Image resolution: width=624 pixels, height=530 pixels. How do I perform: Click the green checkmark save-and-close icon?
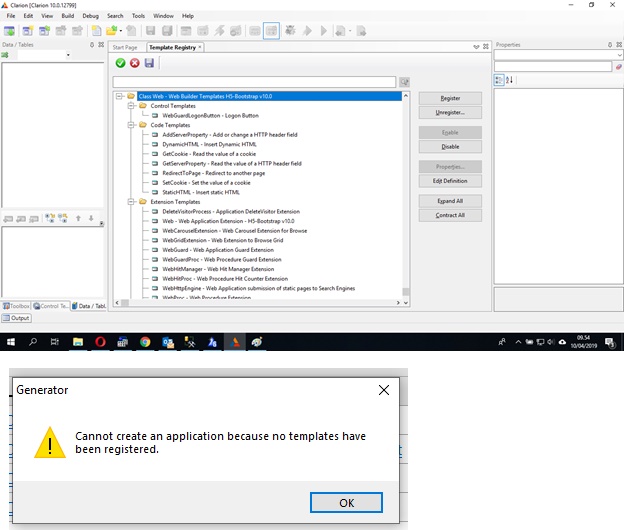pyautogui.click(x=121, y=63)
